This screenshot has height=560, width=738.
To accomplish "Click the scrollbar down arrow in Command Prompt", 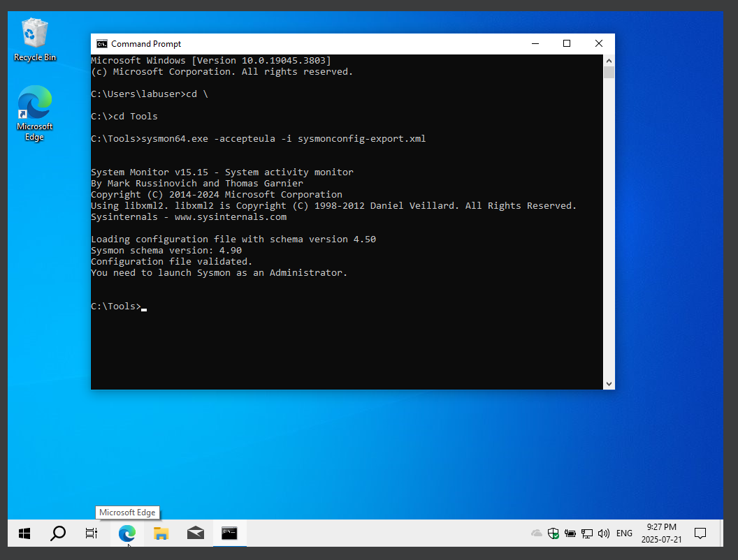I will [x=609, y=383].
